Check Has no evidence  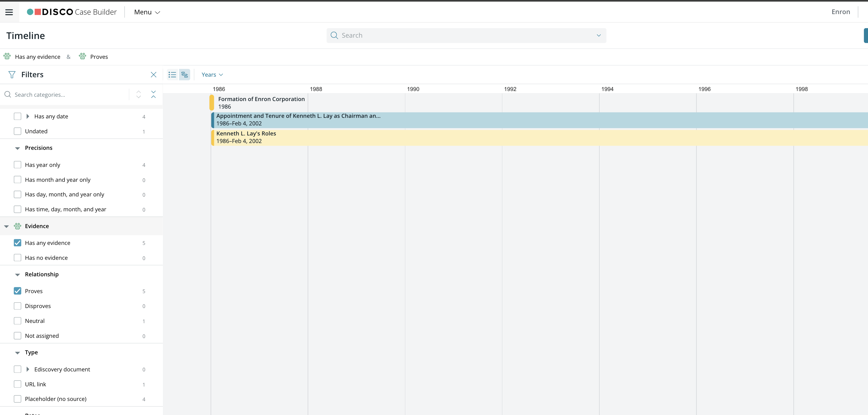pyautogui.click(x=18, y=258)
